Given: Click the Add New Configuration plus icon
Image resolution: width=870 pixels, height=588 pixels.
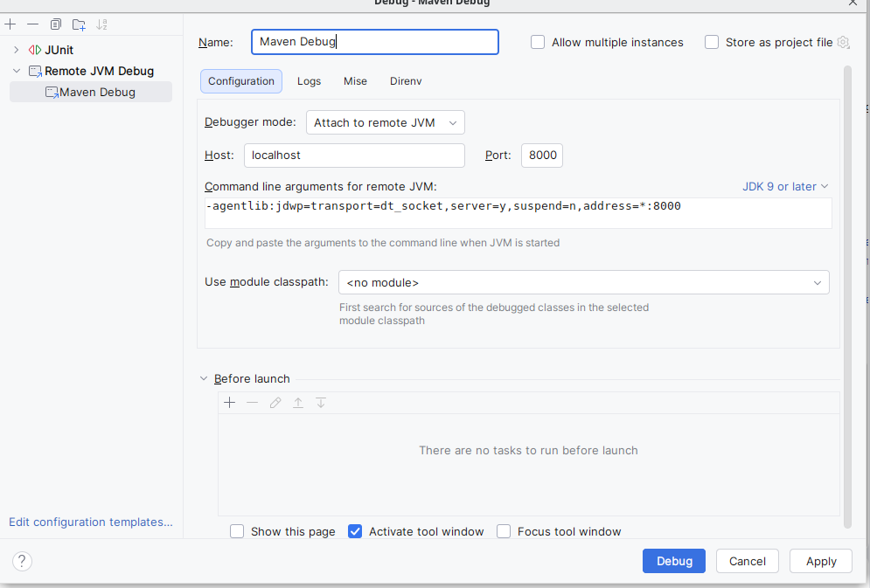Looking at the screenshot, I should [10, 24].
